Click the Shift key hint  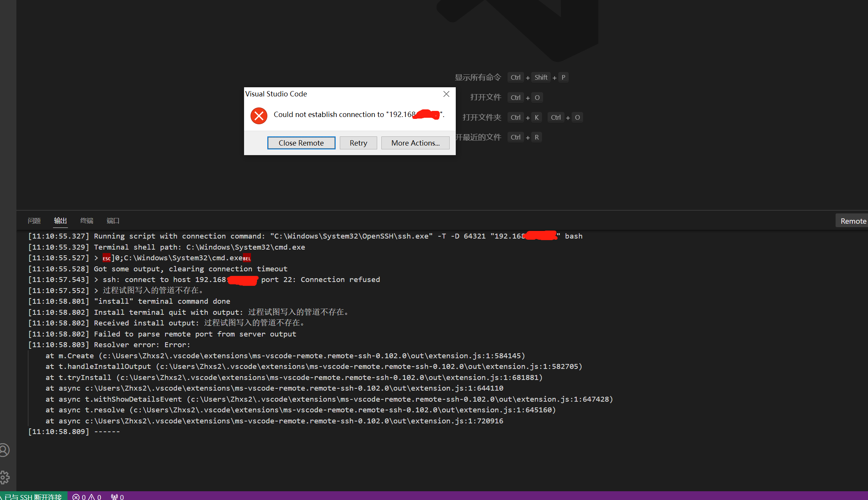click(541, 77)
